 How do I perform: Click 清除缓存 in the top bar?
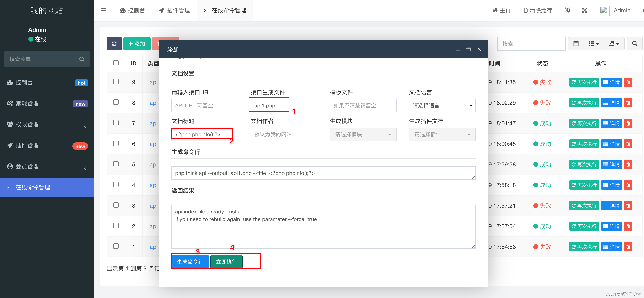pos(538,10)
